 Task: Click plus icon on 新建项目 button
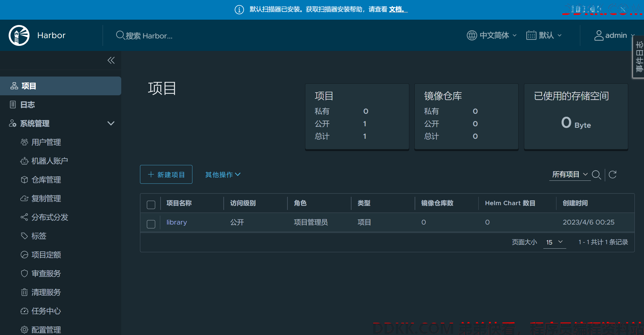151,174
